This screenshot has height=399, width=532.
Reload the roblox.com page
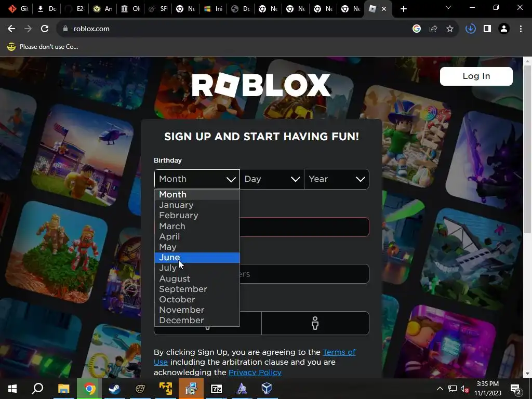45,29
